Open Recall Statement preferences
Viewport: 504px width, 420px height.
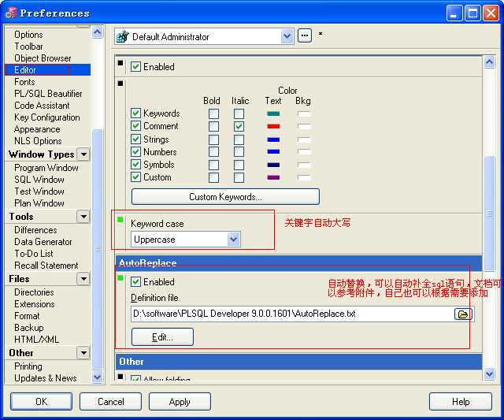coord(46,266)
